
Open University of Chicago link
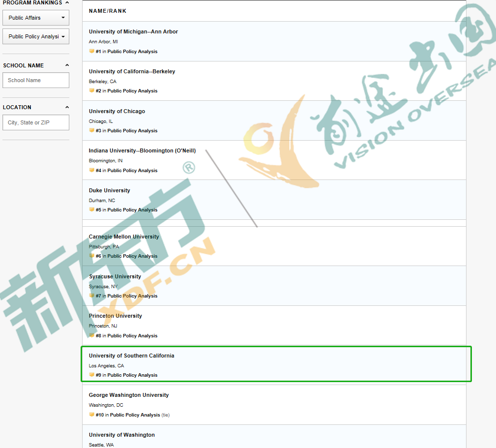117,111
